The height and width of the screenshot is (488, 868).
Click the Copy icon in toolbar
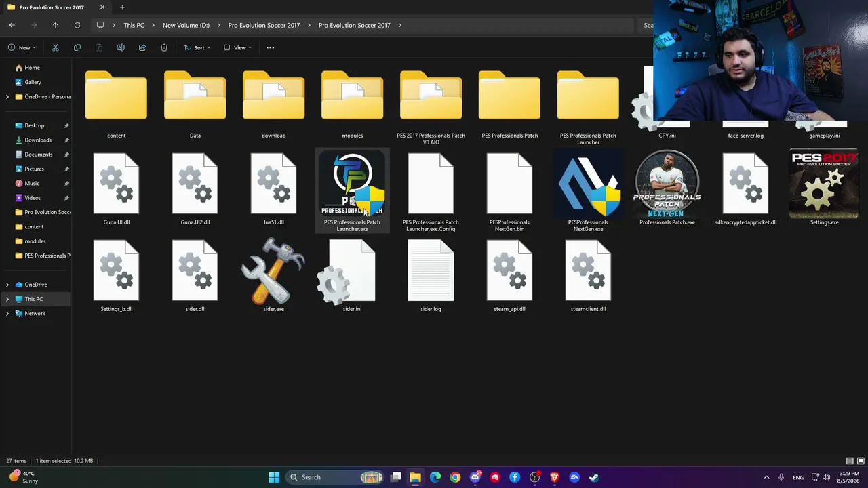coord(77,47)
